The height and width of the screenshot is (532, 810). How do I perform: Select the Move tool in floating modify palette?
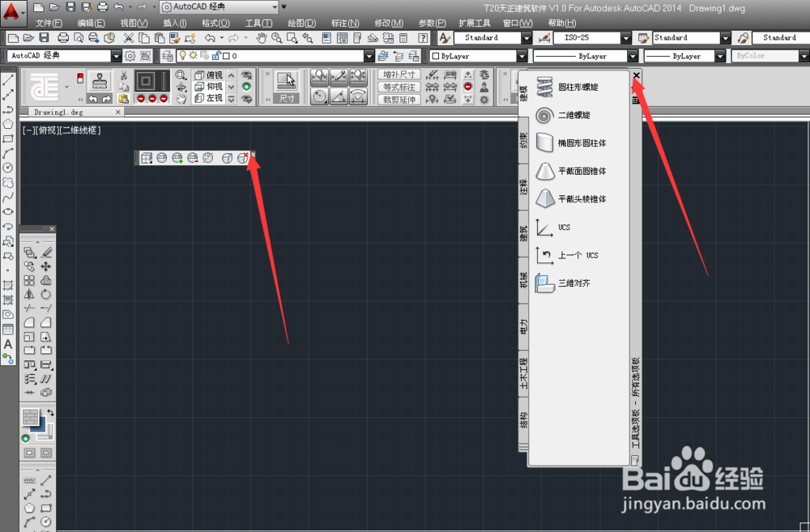click(x=46, y=266)
